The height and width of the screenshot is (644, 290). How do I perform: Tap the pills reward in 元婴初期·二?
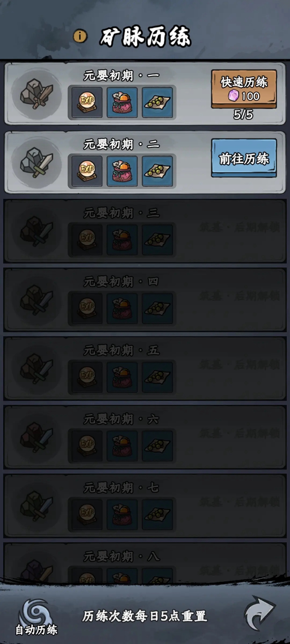[157, 171]
